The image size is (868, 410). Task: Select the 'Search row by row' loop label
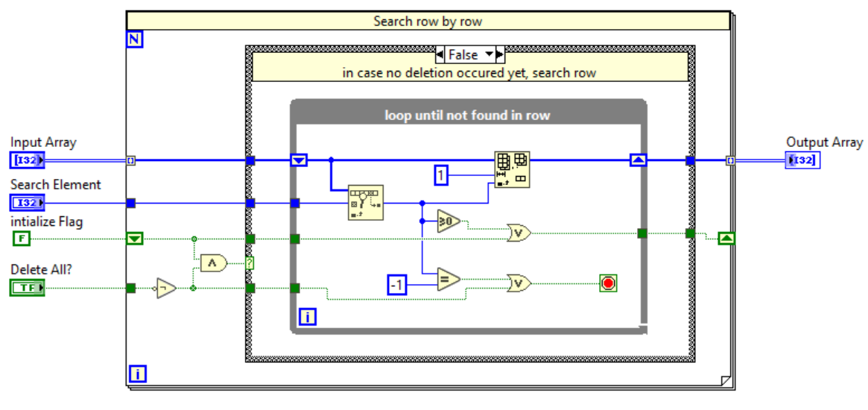[428, 22]
